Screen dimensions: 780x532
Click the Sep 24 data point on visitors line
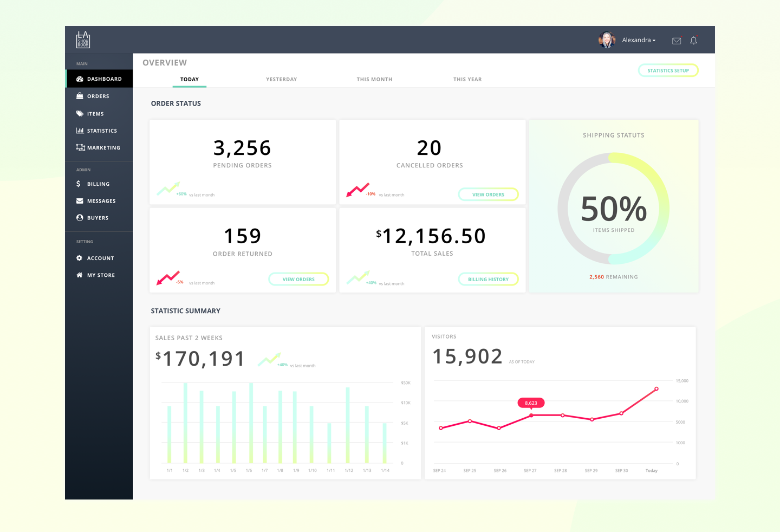point(441,428)
